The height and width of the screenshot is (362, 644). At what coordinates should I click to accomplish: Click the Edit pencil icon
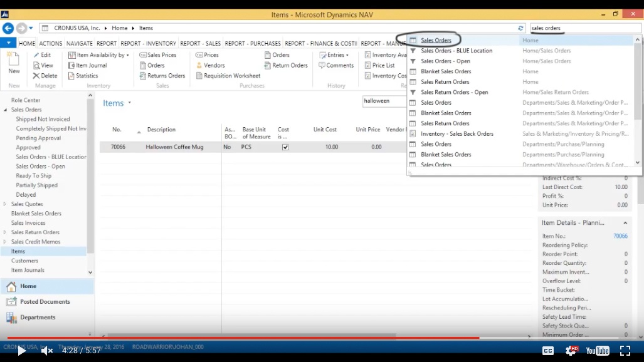pyautogui.click(x=36, y=55)
